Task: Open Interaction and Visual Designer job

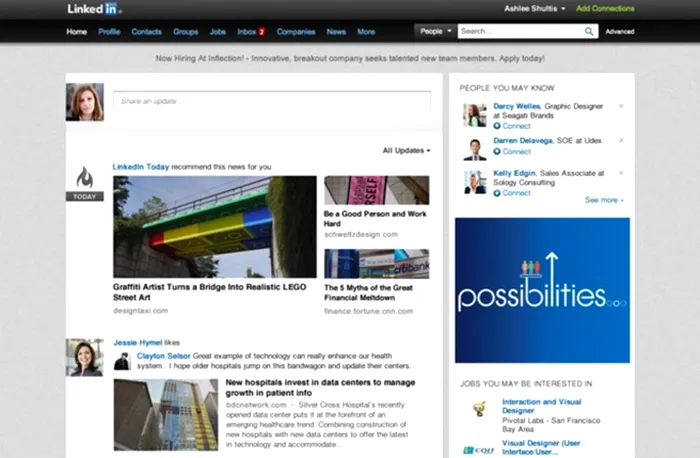Action: pyautogui.click(x=542, y=406)
